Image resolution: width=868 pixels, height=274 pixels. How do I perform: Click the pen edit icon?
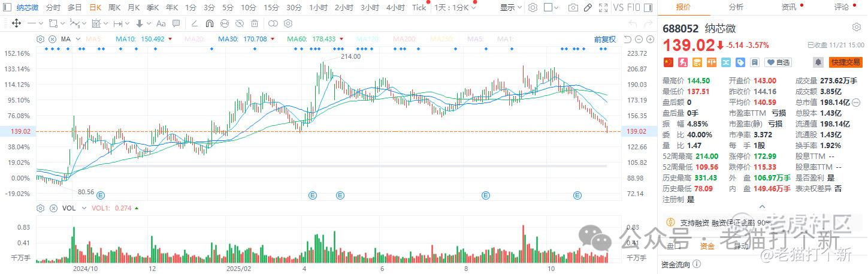[x=588, y=7]
